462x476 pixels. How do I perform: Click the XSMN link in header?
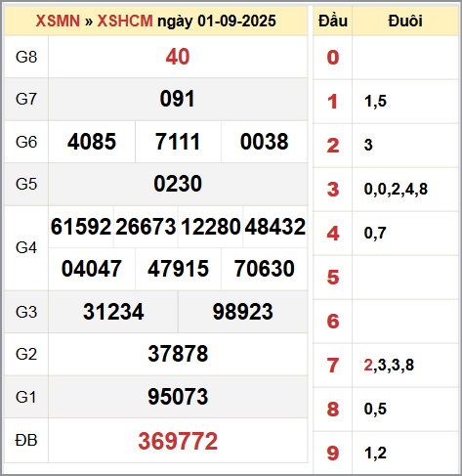point(58,21)
